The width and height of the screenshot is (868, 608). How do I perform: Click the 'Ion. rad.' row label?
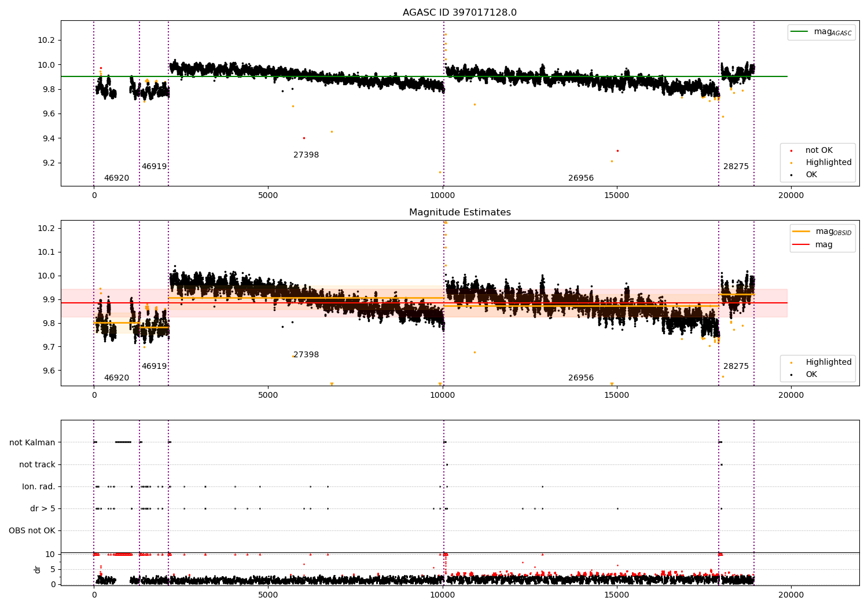[x=39, y=487]
